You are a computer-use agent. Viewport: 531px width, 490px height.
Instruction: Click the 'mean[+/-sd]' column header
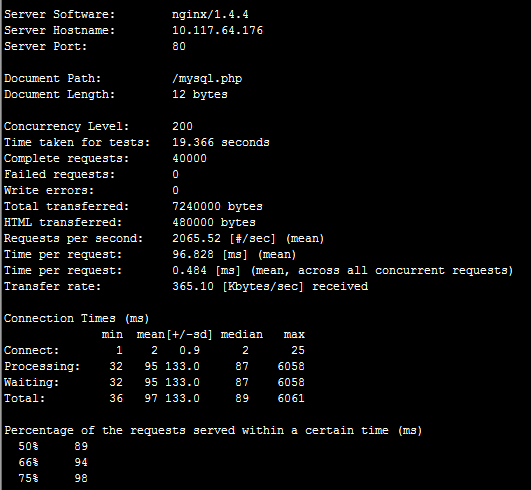(174, 335)
